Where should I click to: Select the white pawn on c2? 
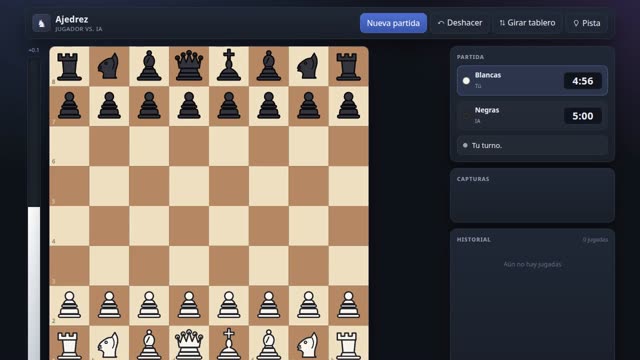point(149,305)
